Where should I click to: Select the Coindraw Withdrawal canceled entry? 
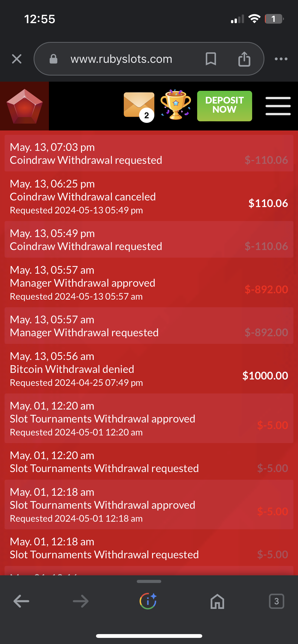point(149,196)
